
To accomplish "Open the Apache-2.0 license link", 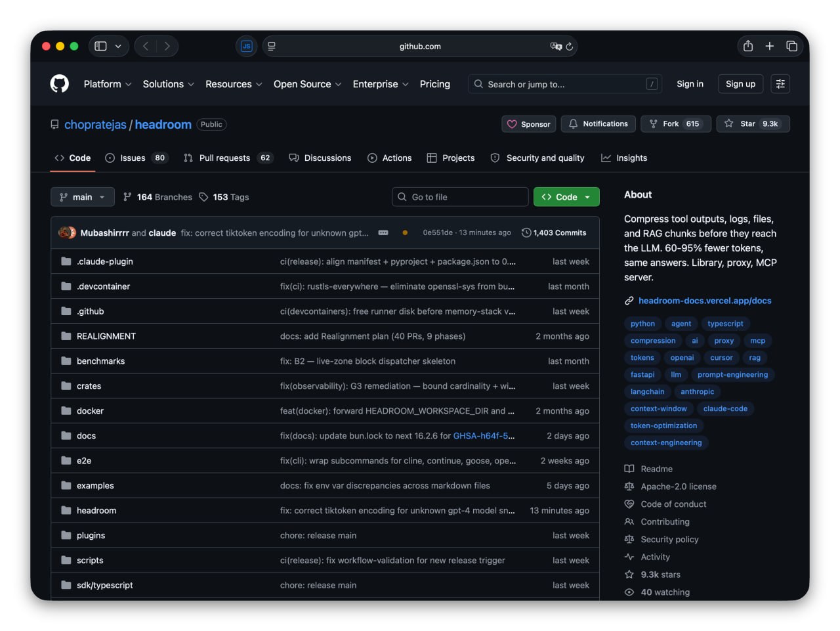I will coord(679,487).
